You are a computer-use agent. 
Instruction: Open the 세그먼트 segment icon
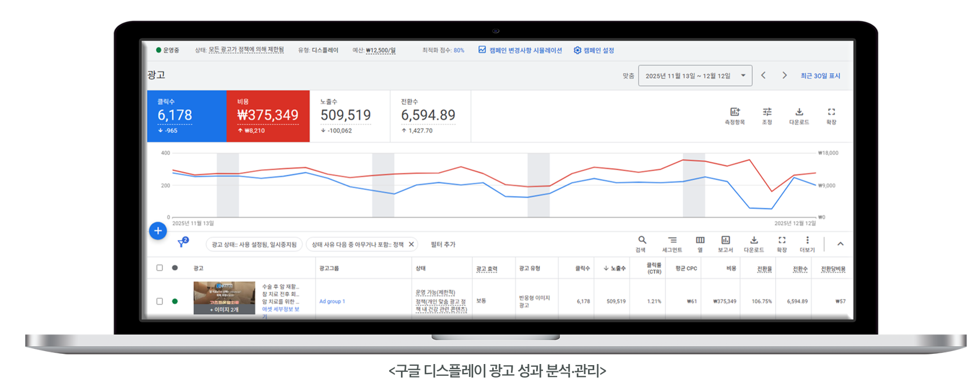(672, 240)
